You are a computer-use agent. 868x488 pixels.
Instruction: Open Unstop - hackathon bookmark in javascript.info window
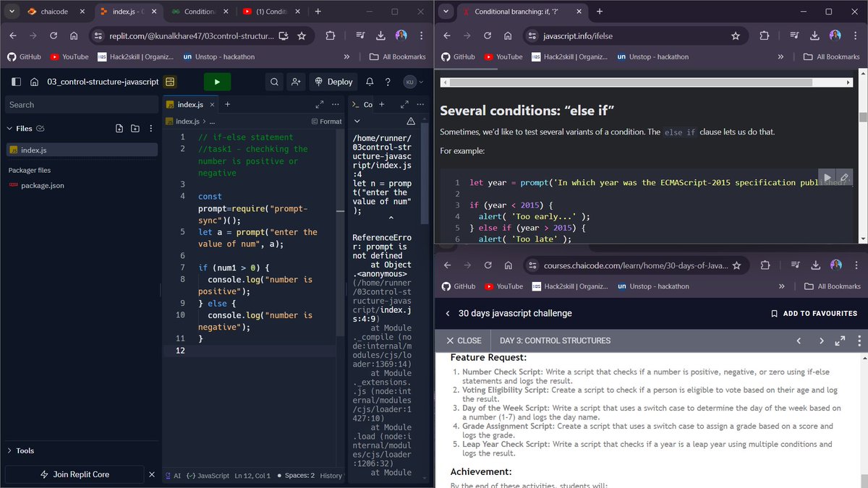(x=652, y=56)
